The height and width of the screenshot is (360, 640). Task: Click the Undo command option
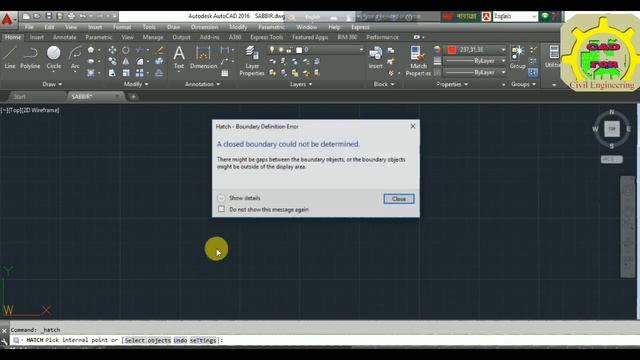point(180,340)
